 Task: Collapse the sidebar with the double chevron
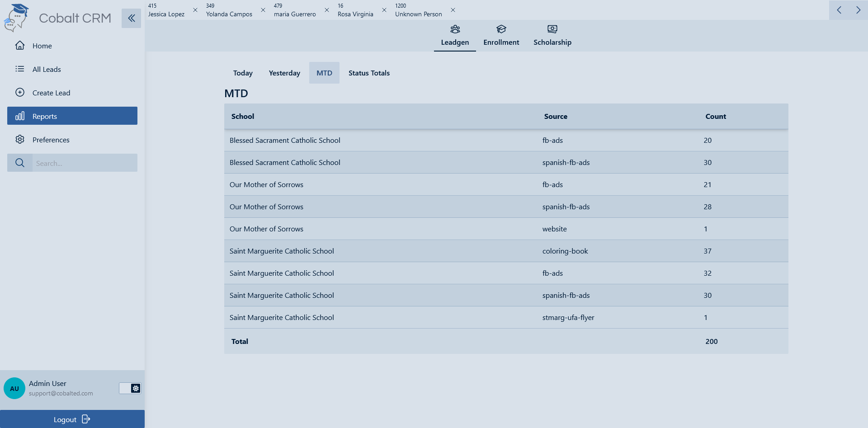point(131,18)
